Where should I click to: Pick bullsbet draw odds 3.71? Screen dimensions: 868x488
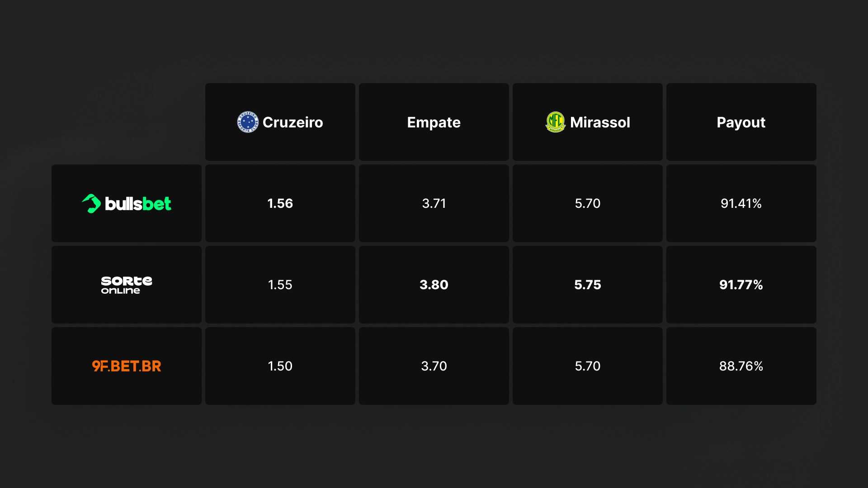[x=434, y=203]
